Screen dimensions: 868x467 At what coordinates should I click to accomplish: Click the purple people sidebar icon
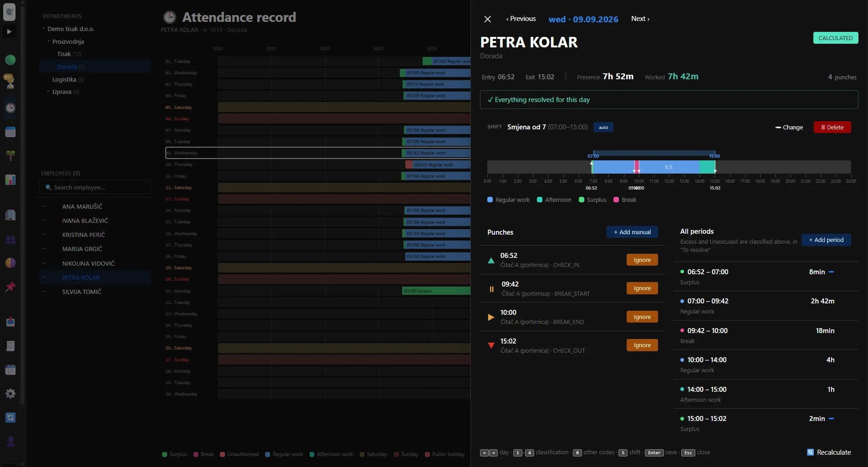pyautogui.click(x=10, y=240)
